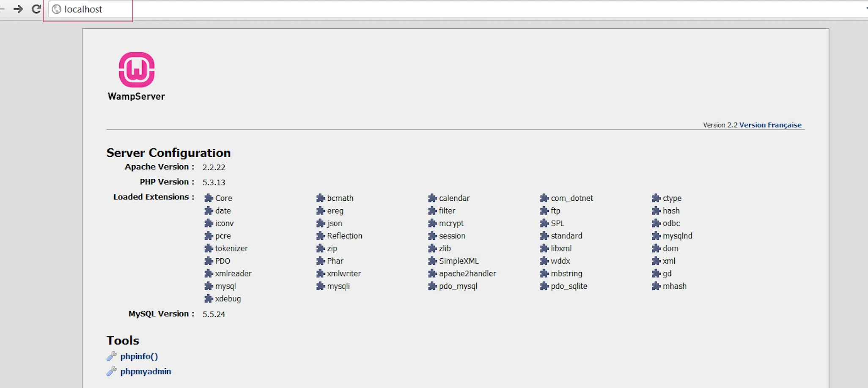
Task: Click the xmlwriter extension name
Action: (x=344, y=273)
